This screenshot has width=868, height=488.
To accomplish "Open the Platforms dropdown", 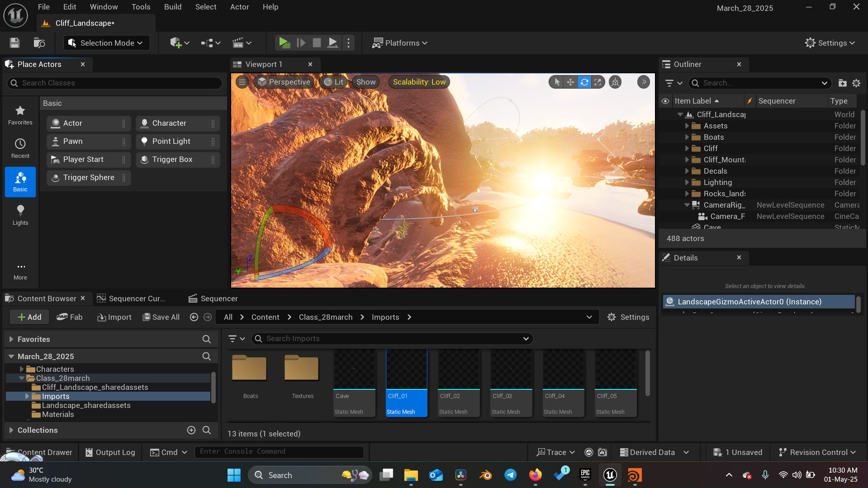I will [399, 43].
